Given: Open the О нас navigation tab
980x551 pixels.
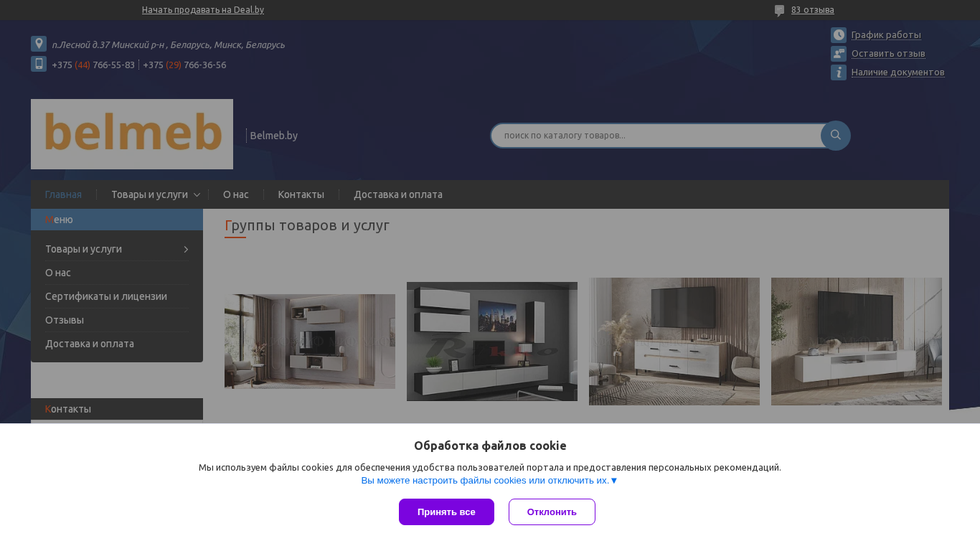Looking at the screenshot, I should coord(236,194).
